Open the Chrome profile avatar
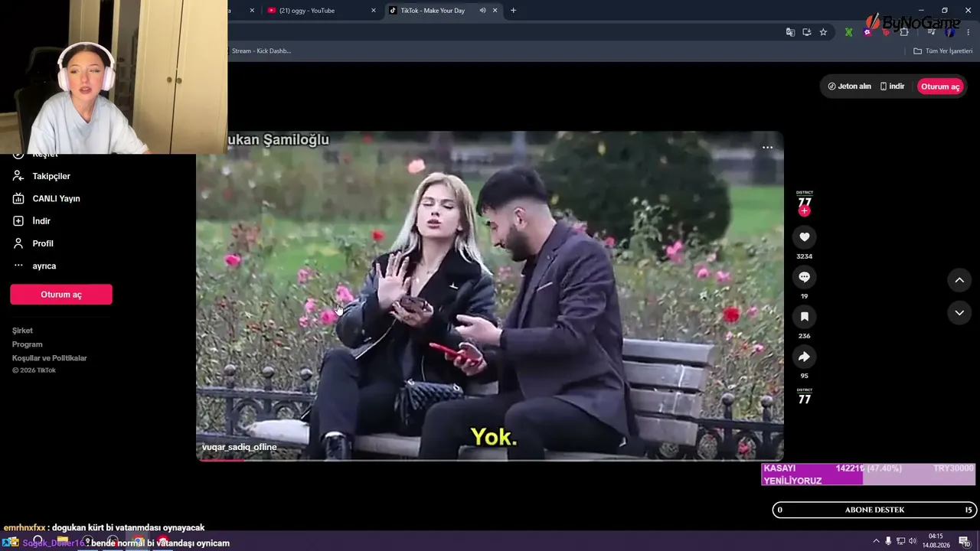The height and width of the screenshot is (551, 980). point(950,32)
